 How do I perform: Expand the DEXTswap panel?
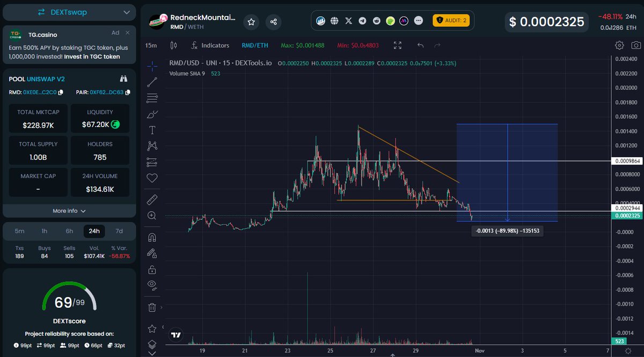click(x=68, y=12)
